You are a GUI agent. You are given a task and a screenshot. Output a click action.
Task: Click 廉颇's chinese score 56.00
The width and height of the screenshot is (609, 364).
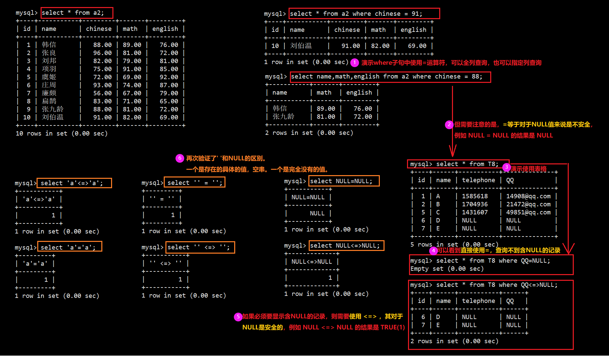coord(102,93)
